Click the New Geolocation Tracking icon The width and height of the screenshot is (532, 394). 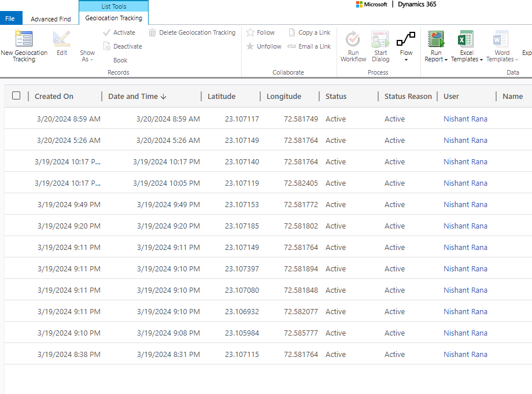[x=24, y=39]
